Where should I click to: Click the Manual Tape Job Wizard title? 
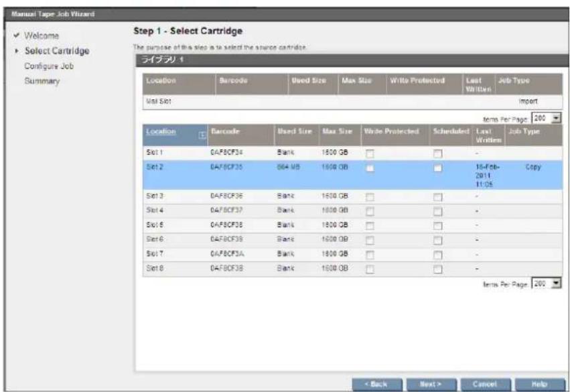[53, 14]
